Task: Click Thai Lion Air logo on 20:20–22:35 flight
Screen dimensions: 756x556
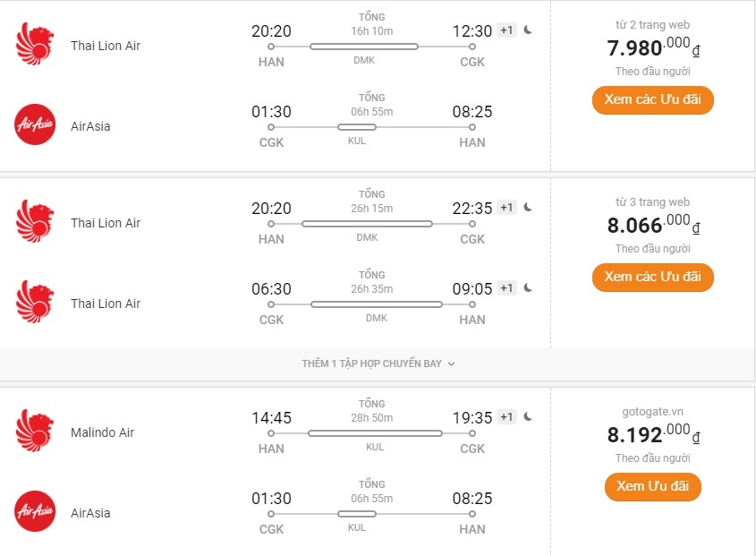Action: 35,222
